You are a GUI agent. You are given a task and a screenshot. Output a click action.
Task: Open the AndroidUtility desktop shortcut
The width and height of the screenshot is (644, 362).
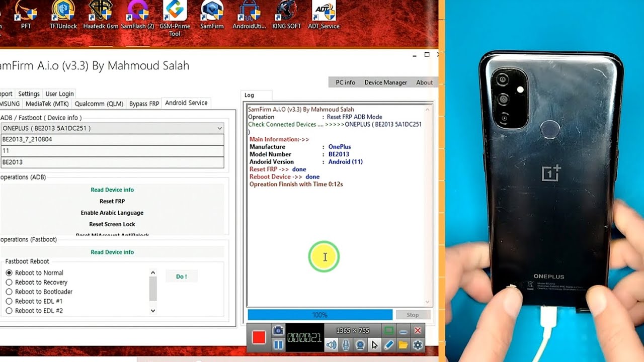point(249,15)
